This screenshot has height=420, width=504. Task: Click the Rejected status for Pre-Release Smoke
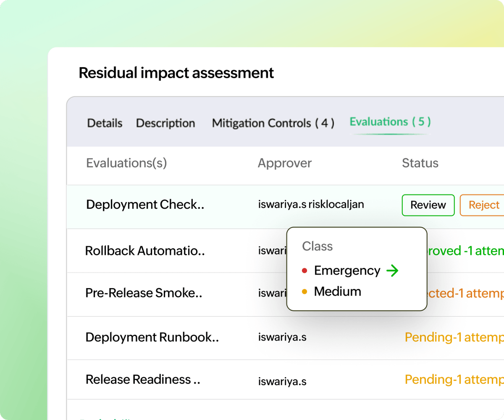(x=464, y=294)
